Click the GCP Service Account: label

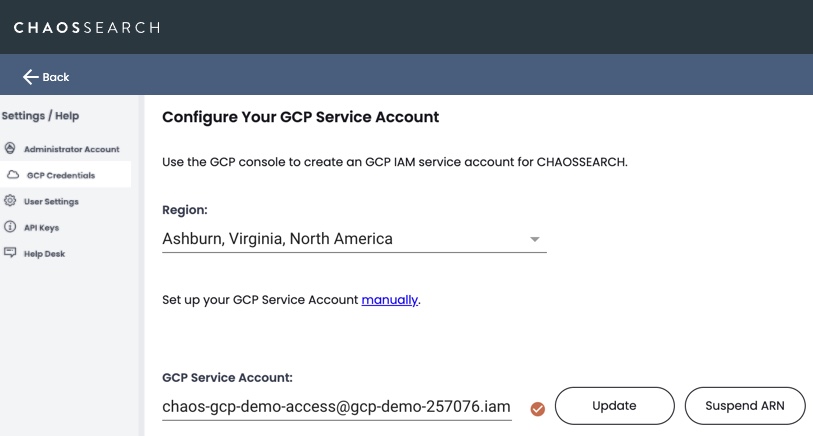[227, 377]
